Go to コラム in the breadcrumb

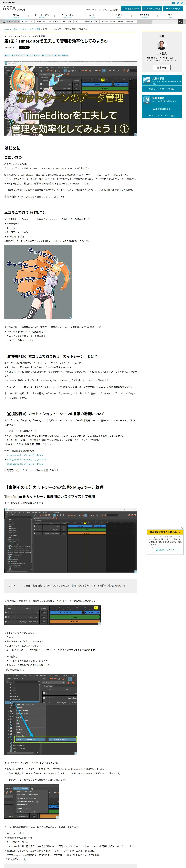point(14,29)
